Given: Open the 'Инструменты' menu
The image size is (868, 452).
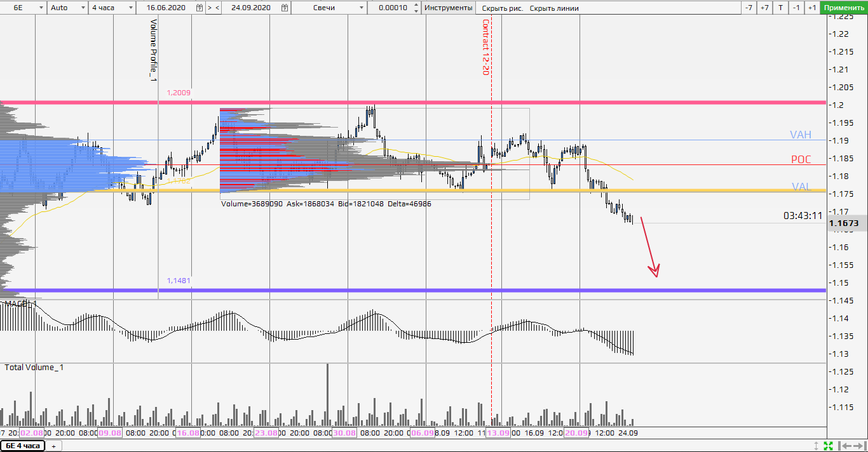Looking at the screenshot, I should coord(449,8).
